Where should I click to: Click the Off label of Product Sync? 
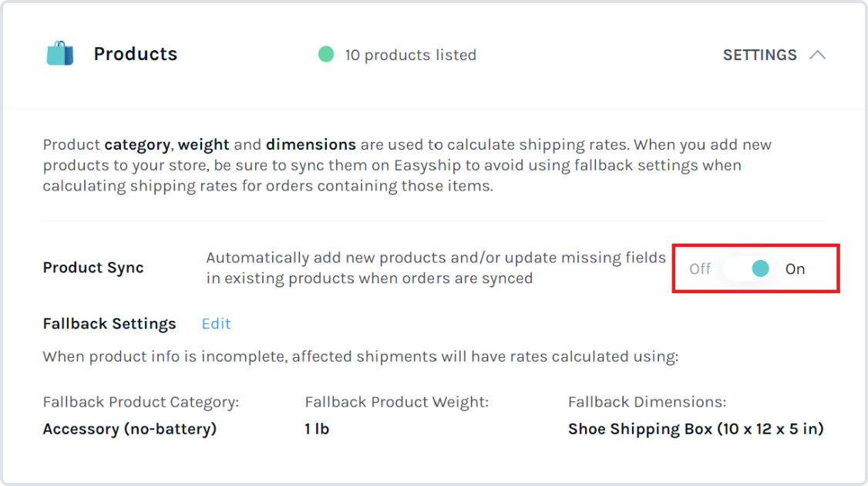click(x=700, y=268)
